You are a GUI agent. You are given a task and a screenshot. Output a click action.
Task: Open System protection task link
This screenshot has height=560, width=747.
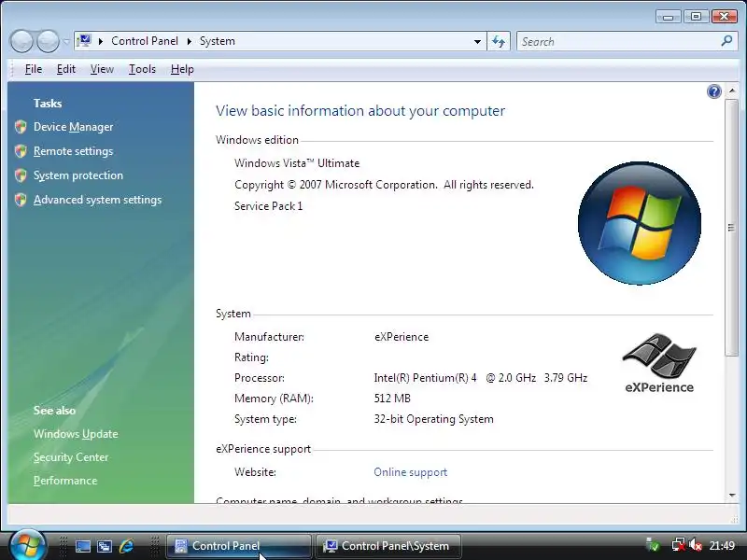(78, 175)
